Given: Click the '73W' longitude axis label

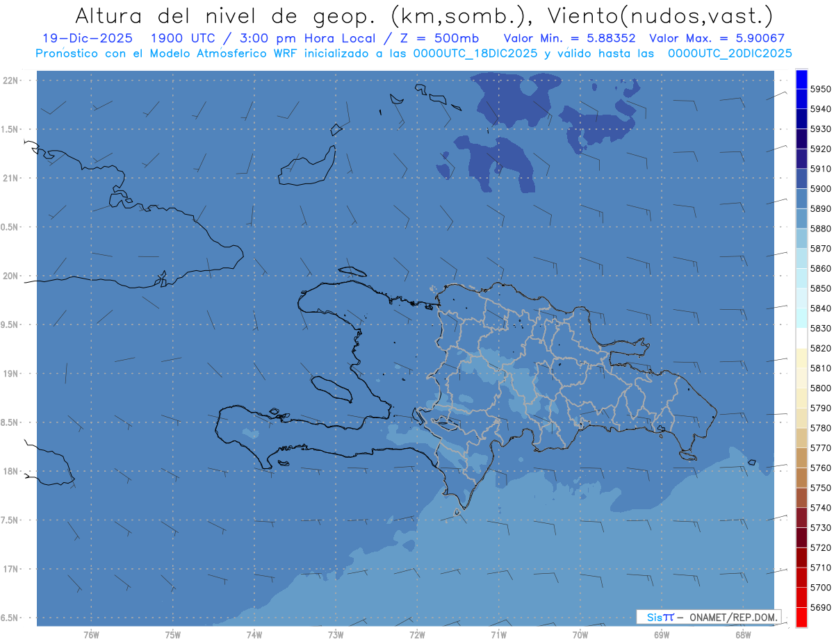Looking at the screenshot, I should tap(336, 635).
